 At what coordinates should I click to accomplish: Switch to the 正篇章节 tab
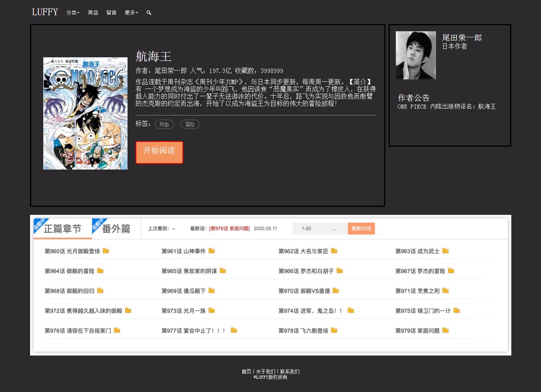coord(63,228)
